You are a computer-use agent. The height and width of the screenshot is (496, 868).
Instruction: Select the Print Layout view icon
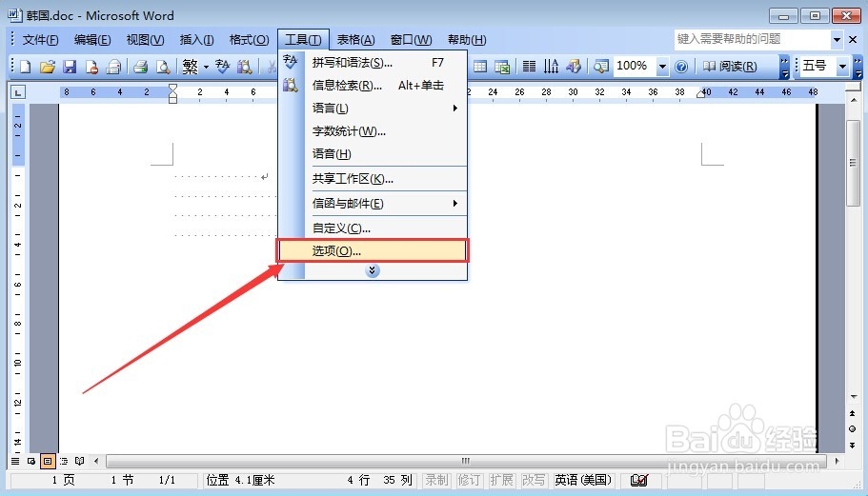point(48,461)
